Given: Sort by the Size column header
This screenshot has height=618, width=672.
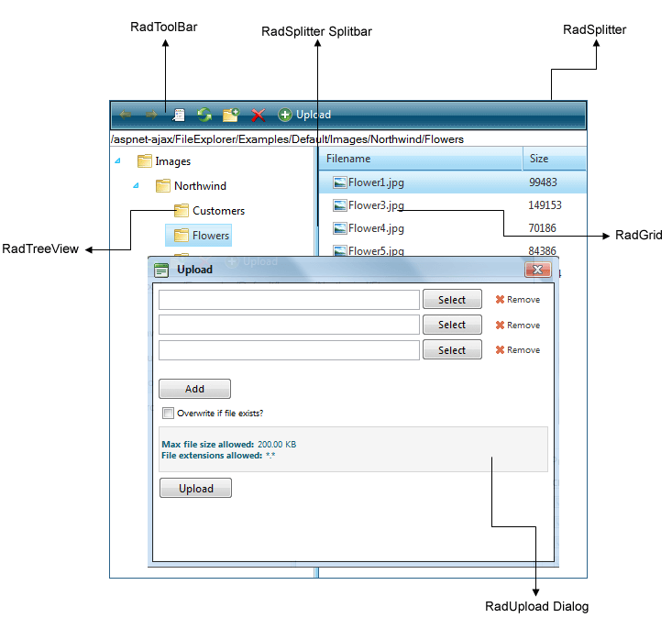Looking at the screenshot, I should [x=554, y=159].
